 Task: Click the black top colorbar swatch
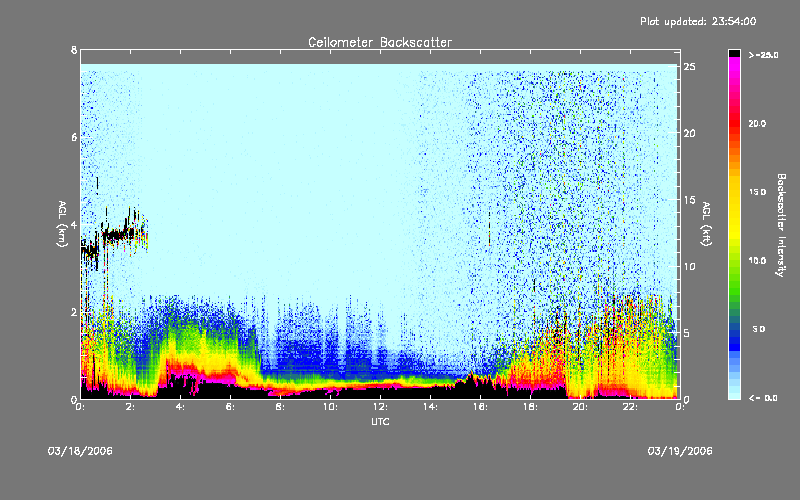pyautogui.click(x=734, y=53)
